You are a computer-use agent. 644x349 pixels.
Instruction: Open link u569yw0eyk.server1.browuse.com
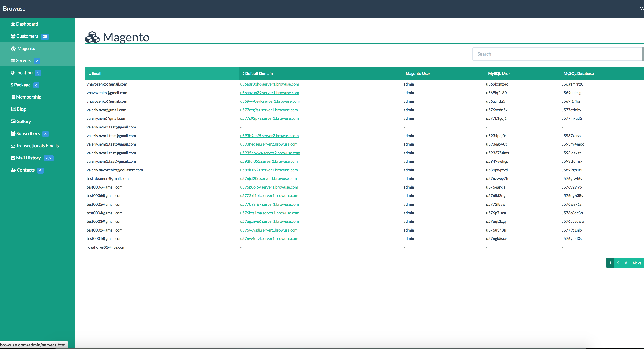click(x=270, y=101)
